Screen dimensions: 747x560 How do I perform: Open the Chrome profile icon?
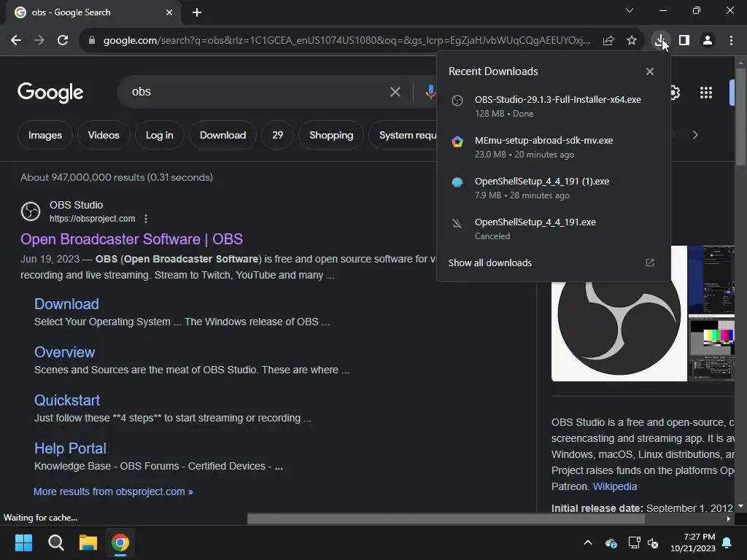coord(708,41)
